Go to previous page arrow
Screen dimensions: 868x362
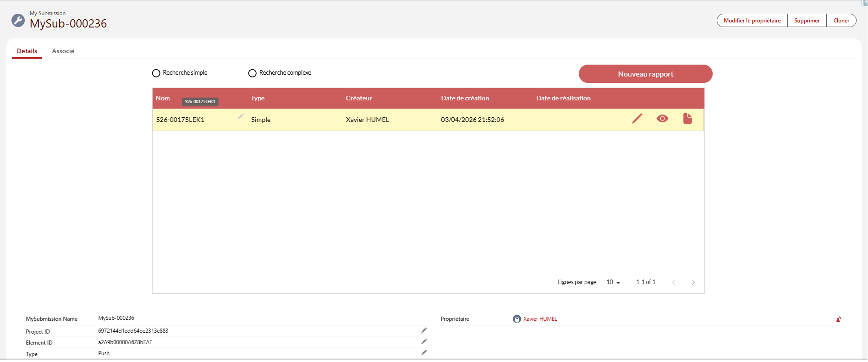coord(673,282)
